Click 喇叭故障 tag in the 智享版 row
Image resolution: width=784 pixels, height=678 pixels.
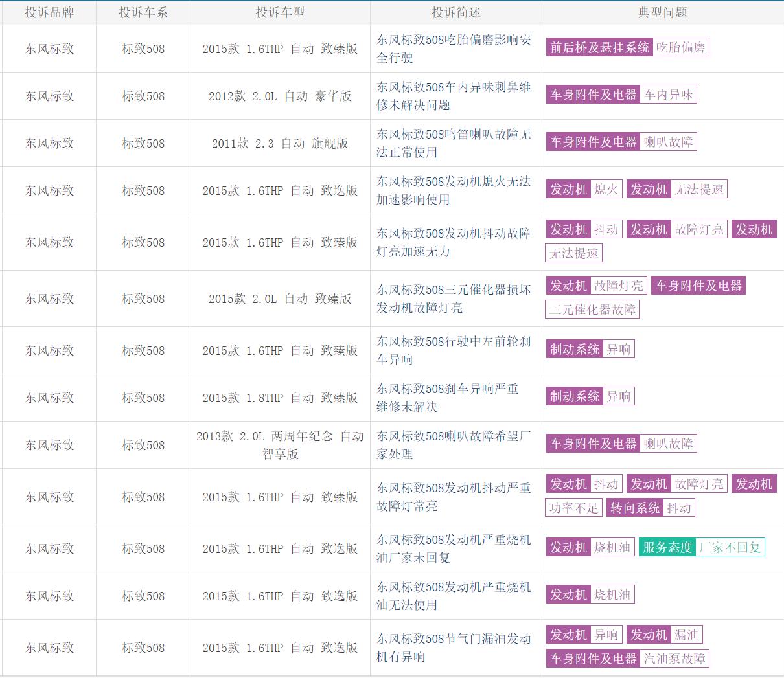point(621,444)
